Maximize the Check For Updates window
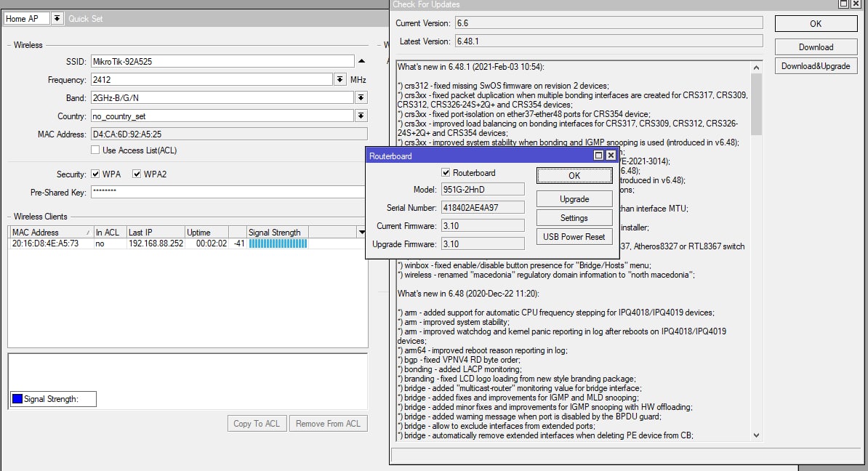Screen dimensions: 868x471 click(x=843, y=4)
